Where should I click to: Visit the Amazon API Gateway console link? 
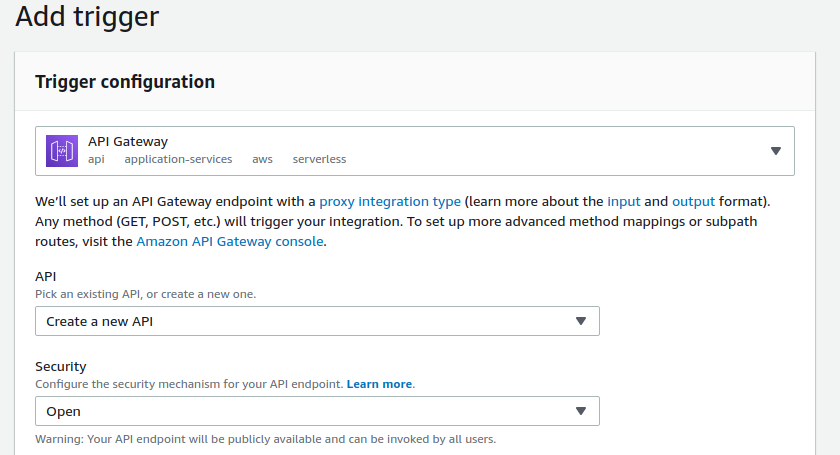click(230, 242)
